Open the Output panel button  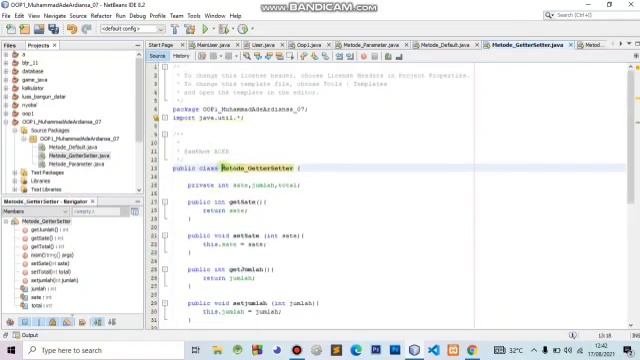pos(26,335)
